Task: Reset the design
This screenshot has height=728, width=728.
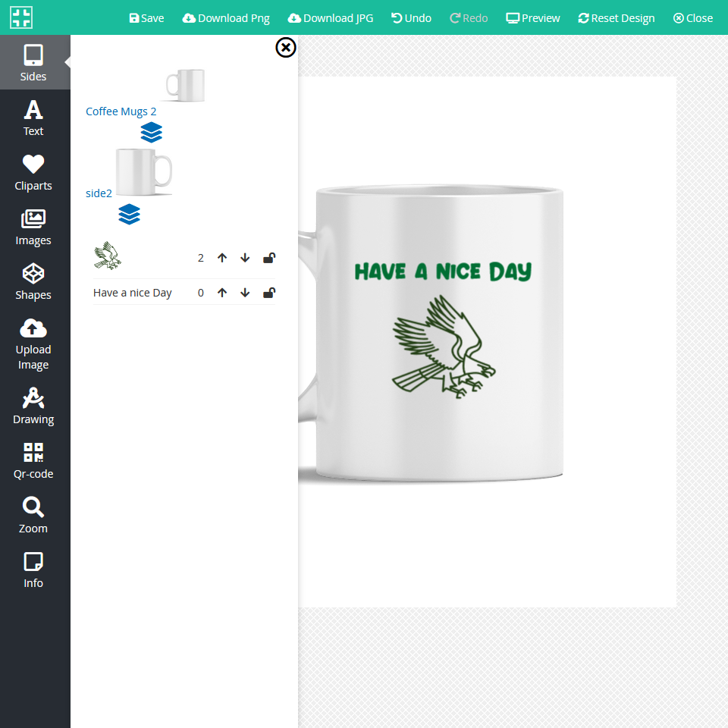Action: 616,18
